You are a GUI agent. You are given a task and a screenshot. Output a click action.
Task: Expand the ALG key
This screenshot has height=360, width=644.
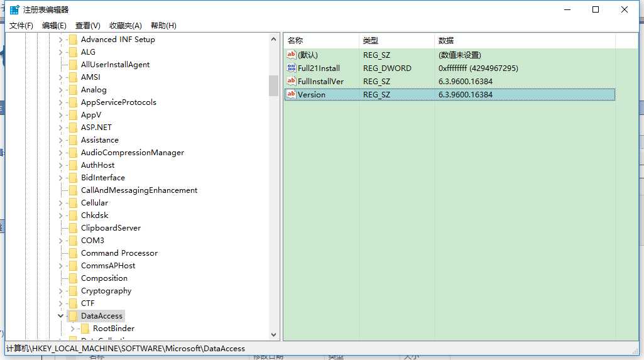[x=60, y=52]
